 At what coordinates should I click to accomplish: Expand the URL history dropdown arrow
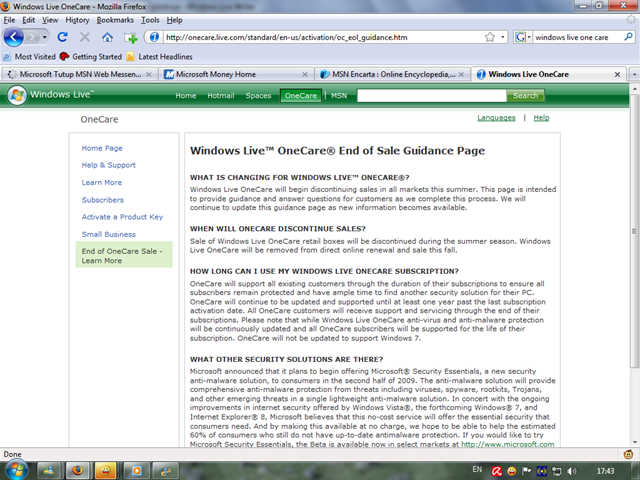(x=504, y=37)
